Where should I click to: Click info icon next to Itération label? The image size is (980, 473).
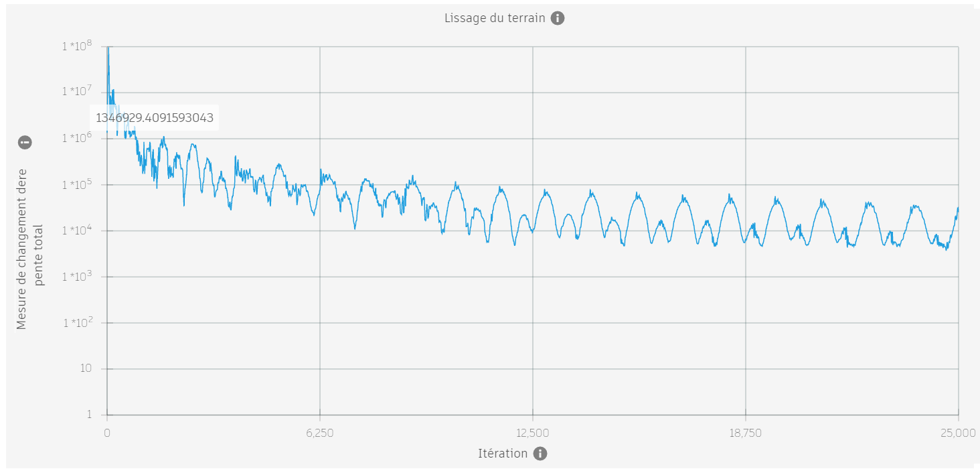tap(540, 454)
